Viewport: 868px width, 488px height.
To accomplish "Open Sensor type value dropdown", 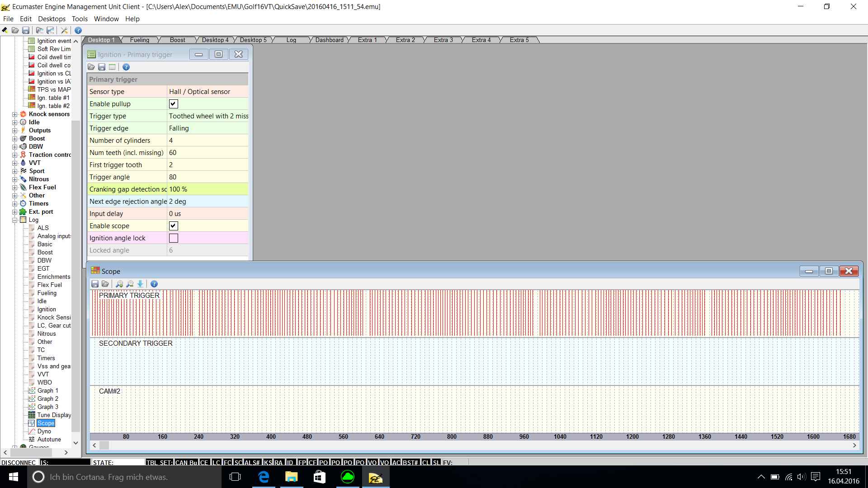I will click(208, 92).
